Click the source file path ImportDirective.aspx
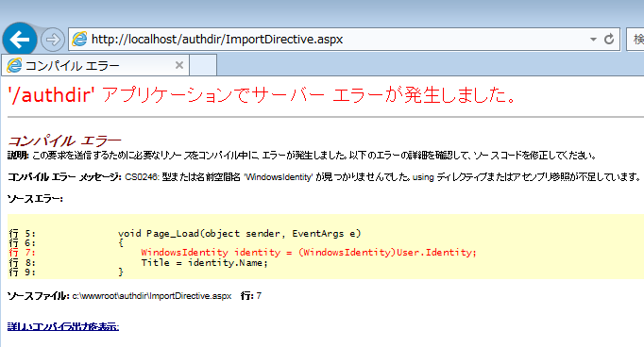 click(x=151, y=296)
